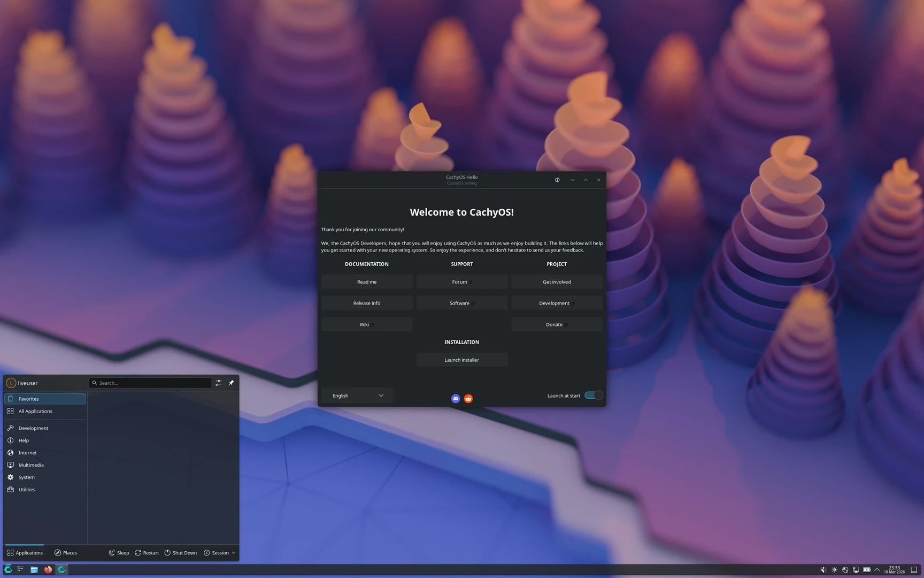This screenshot has width=924, height=578.
Task: Open the Reddit link icon
Action: click(x=468, y=399)
